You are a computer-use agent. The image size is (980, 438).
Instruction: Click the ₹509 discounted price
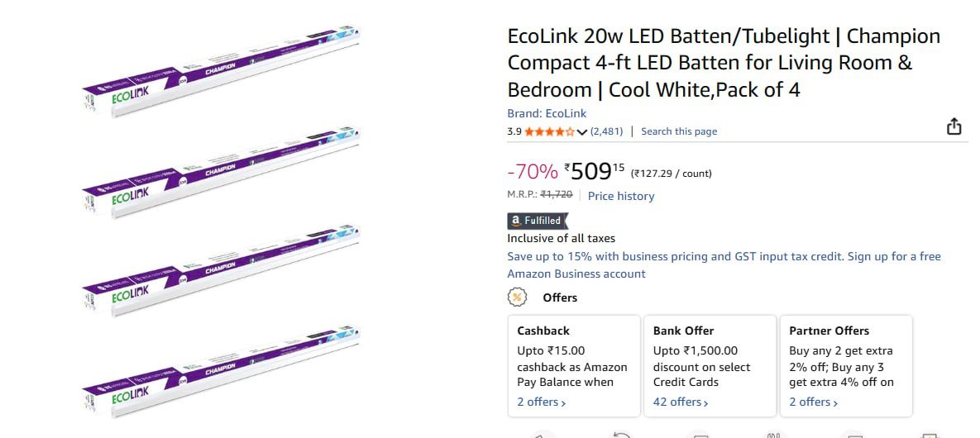592,171
